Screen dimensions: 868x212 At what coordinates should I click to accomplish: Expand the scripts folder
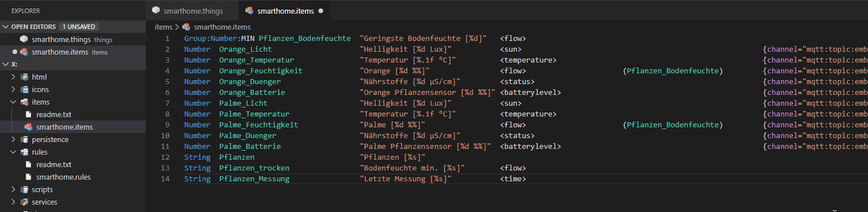pos(14,189)
